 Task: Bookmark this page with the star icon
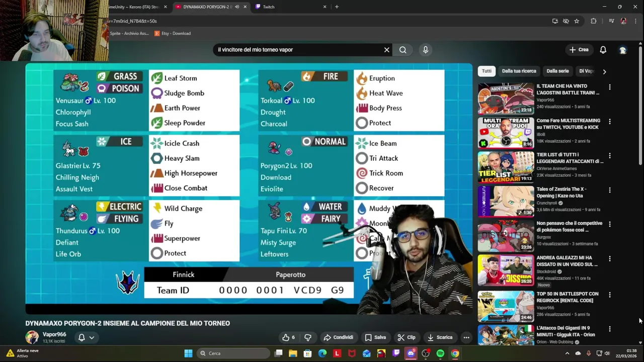pyautogui.click(x=577, y=21)
